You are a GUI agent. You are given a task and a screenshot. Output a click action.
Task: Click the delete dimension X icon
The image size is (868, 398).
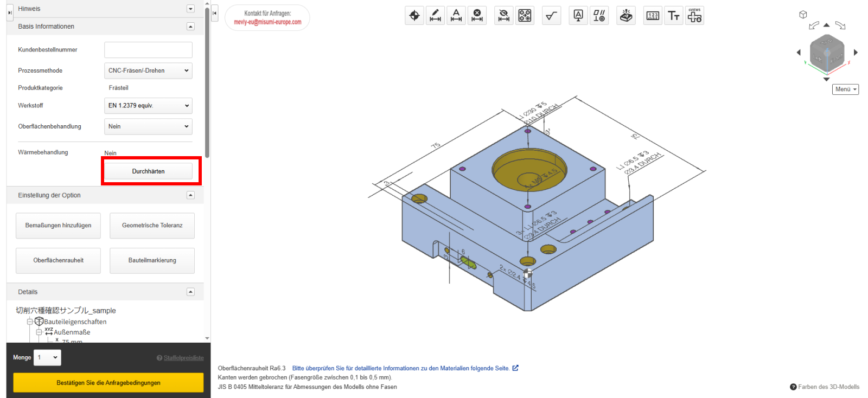pos(477,16)
